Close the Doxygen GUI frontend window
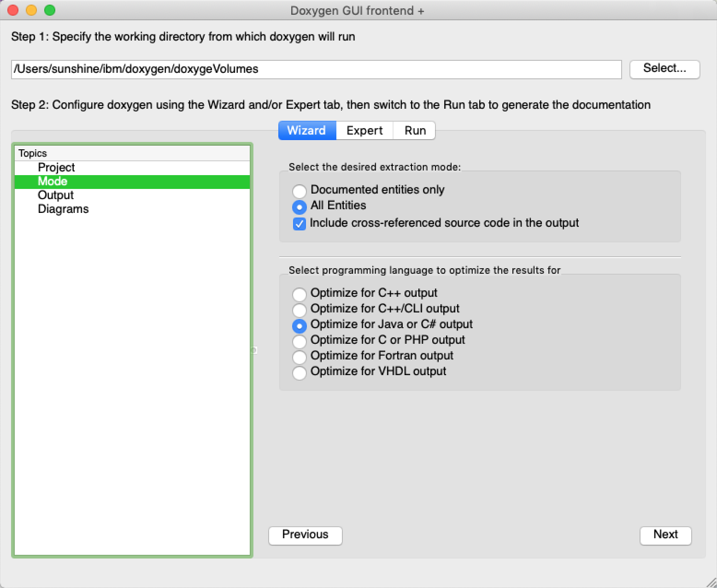This screenshot has height=588, width=717. (x=13, y=10)
